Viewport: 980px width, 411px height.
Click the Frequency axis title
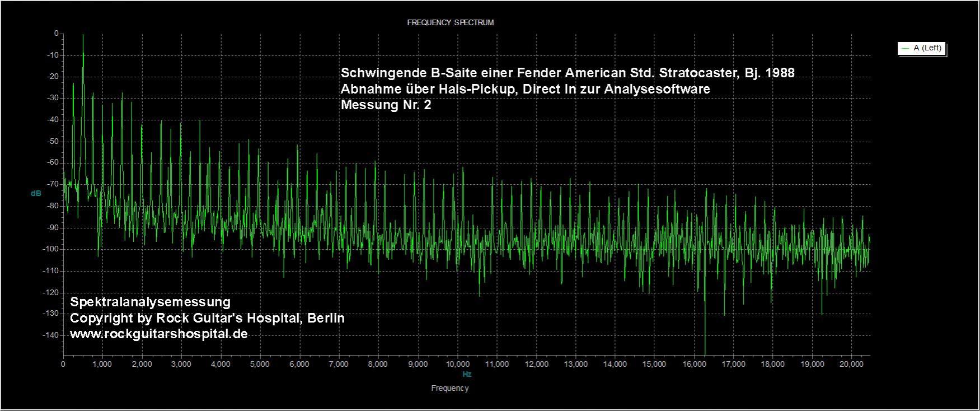[450, 388]
